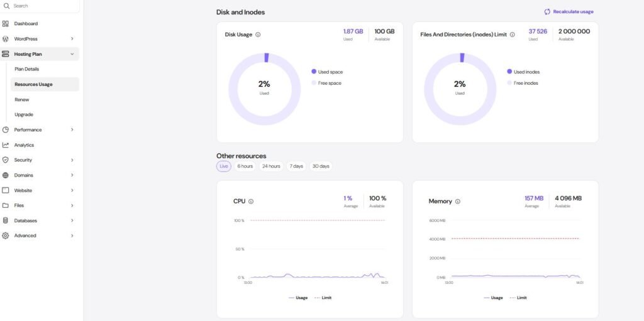Switch graphs to 6 hours range
Image resolution: width=644 pixels, height=321 pixels.
(x=245, y=166)
